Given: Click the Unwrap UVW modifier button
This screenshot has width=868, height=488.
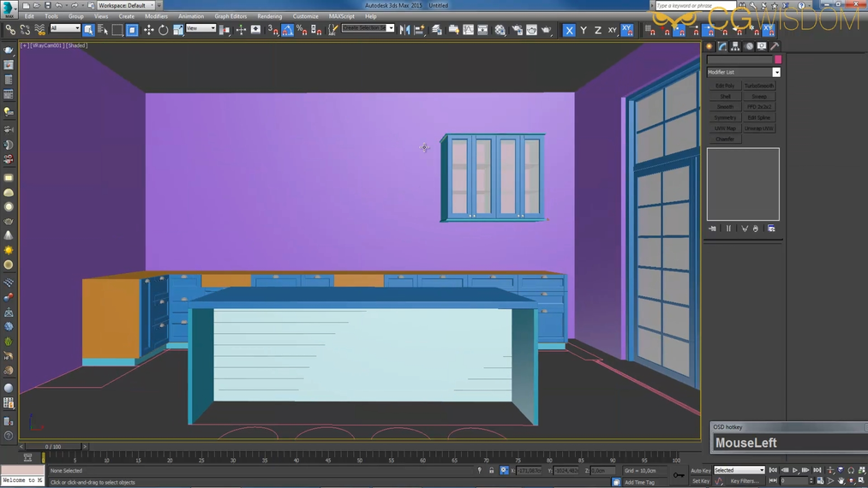Looking at the screenshot, I should 759,128.
